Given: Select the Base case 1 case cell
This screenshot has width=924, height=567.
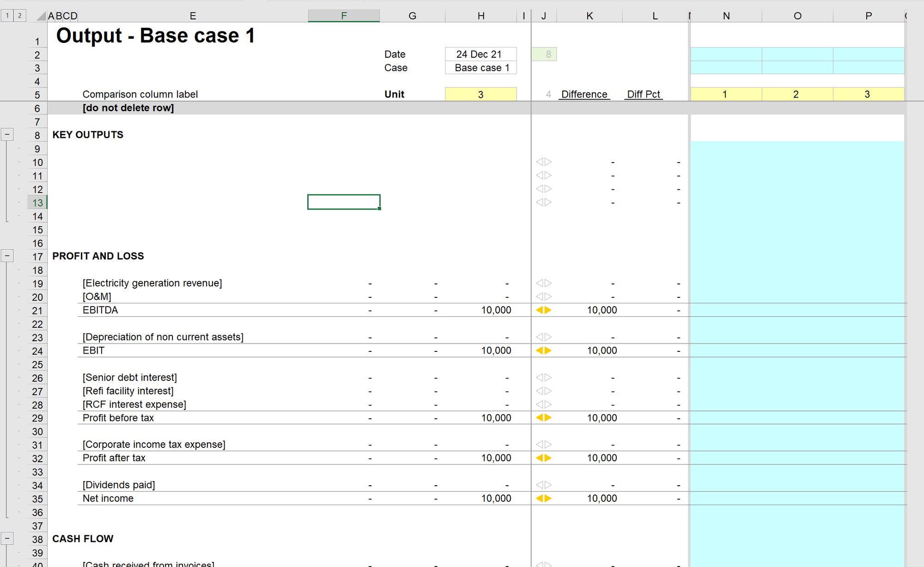Looking at the screenshot, I should click(x=481, y=68).
